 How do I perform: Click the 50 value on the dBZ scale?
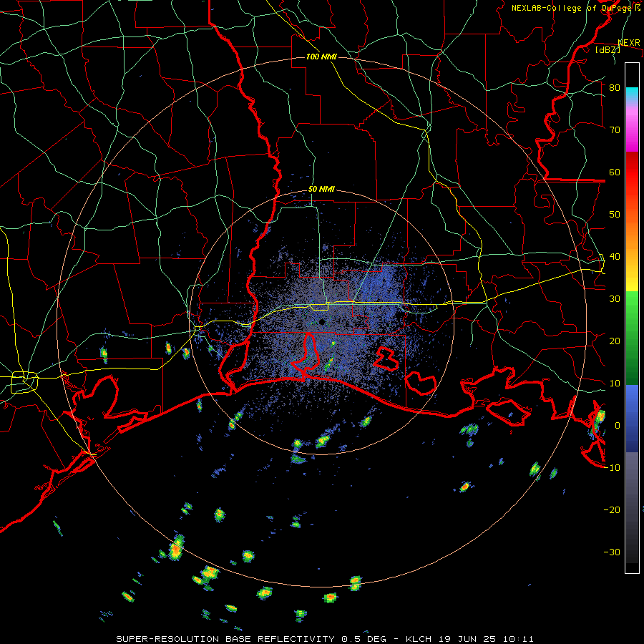coord(615,215)
